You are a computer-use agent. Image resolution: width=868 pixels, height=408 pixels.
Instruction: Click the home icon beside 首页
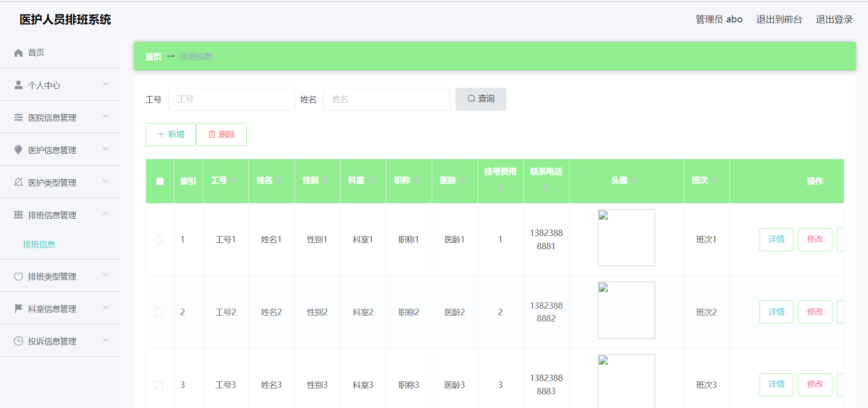click(x=18, y=53)
